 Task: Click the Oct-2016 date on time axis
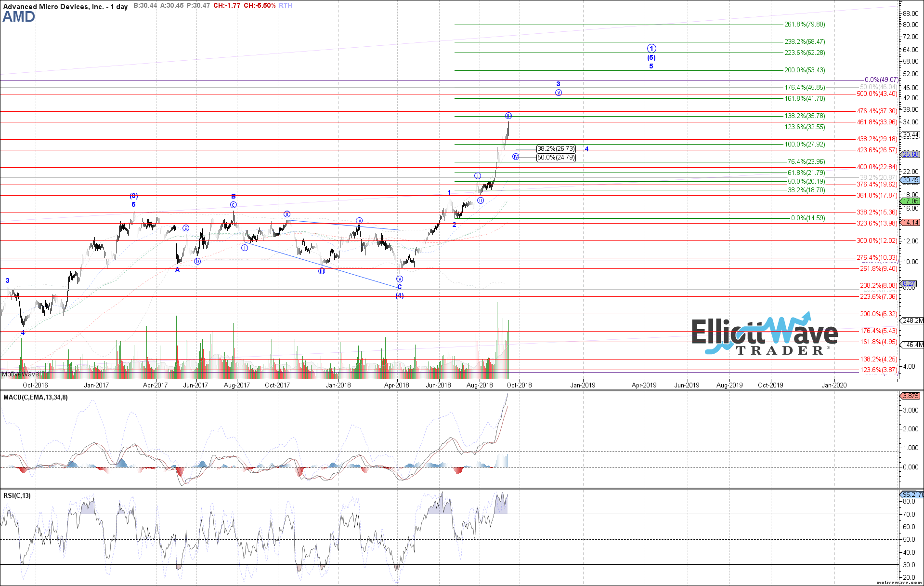(35, 385)
